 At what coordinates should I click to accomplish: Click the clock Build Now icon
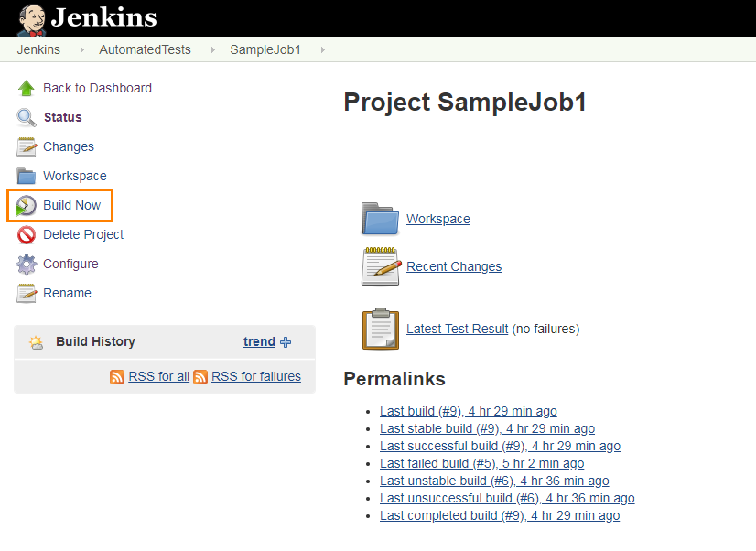(x=26, y=206)
